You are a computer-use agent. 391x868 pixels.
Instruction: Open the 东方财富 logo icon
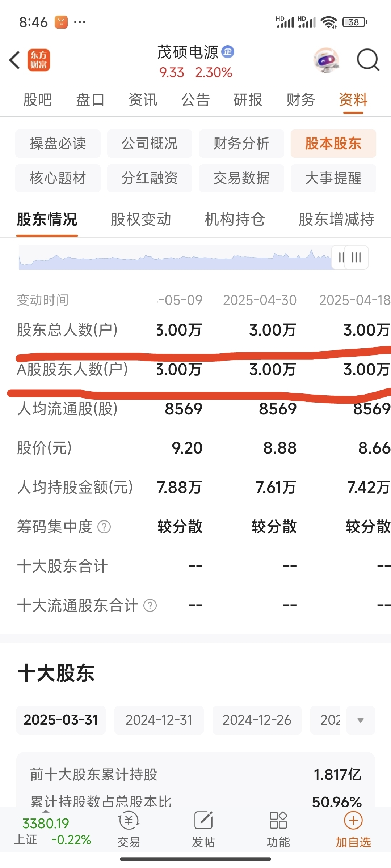coord(39,60)
